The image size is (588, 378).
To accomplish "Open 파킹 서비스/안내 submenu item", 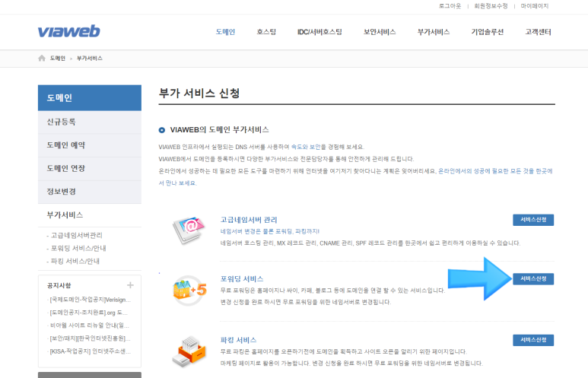I will [x=75, y=261].
